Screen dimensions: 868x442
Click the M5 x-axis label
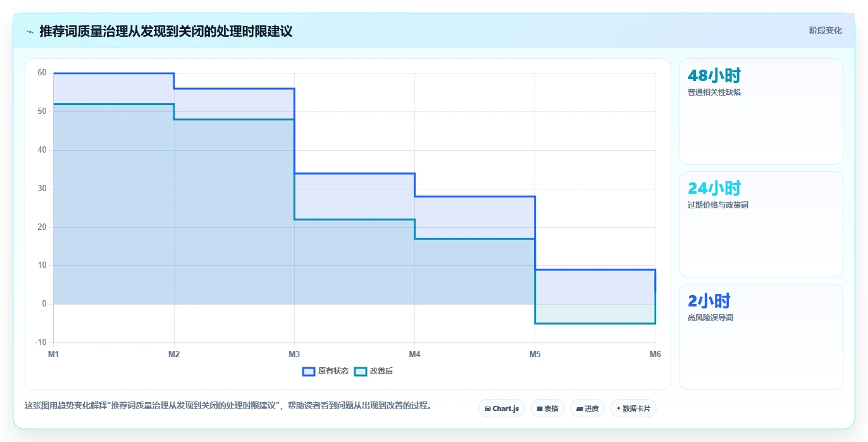pos(535,354)
